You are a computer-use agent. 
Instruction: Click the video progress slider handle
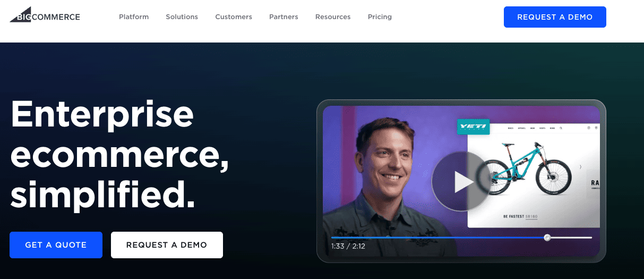(547, 238)
